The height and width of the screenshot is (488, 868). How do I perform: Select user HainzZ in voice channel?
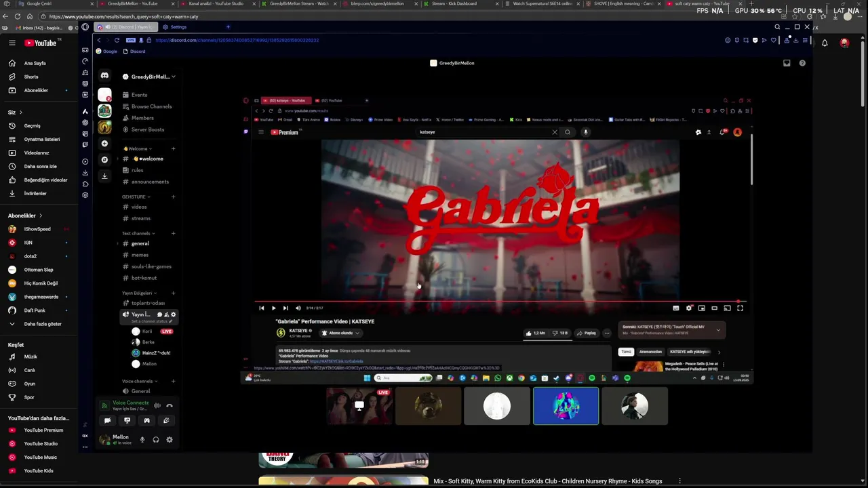coord(153,353)
